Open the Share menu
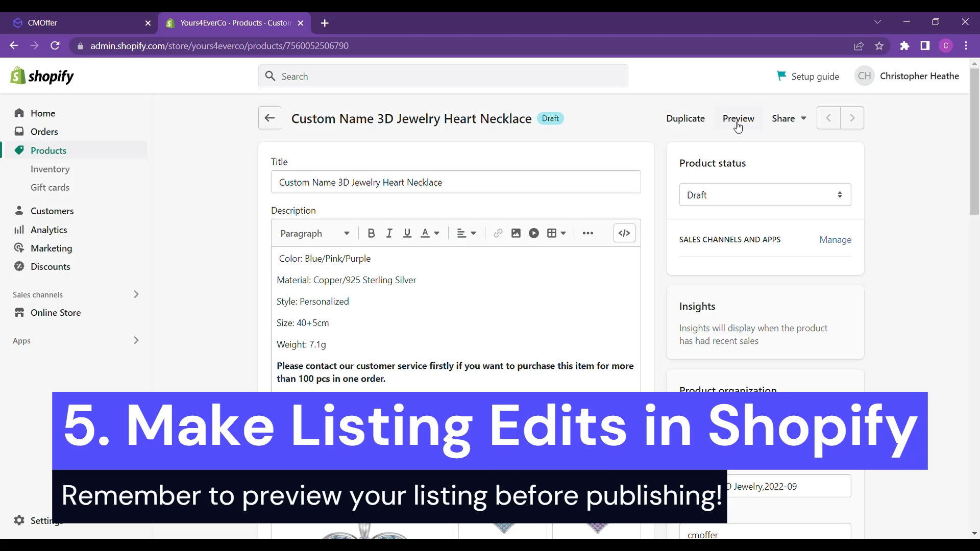This screenshot has width=980, height=551. click(789, 118)
